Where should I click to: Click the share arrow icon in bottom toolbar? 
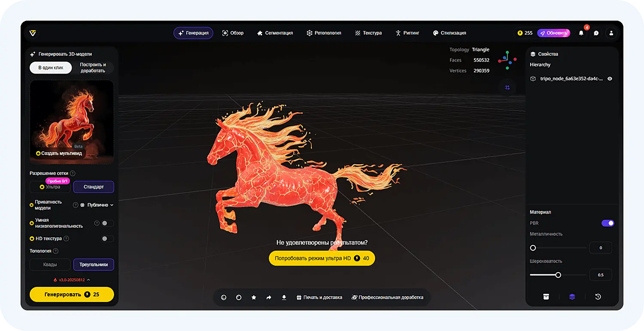point(269,297)
